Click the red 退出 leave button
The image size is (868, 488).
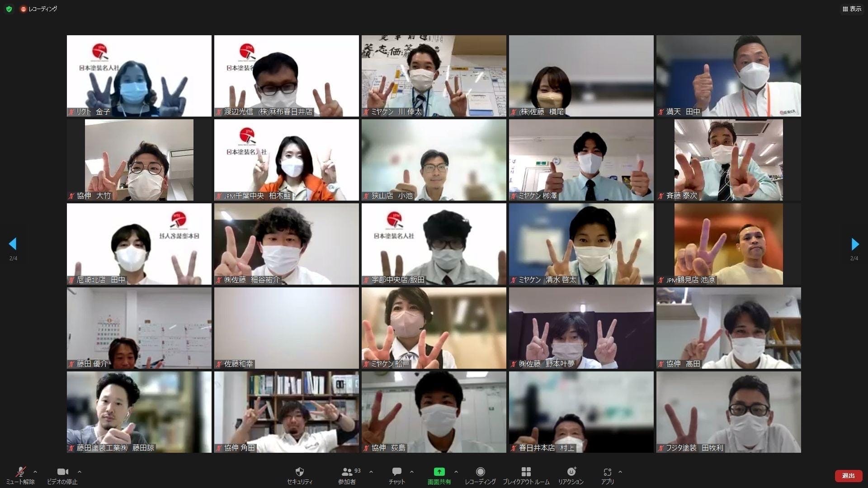pyautogui.click(x=848, y=475)
